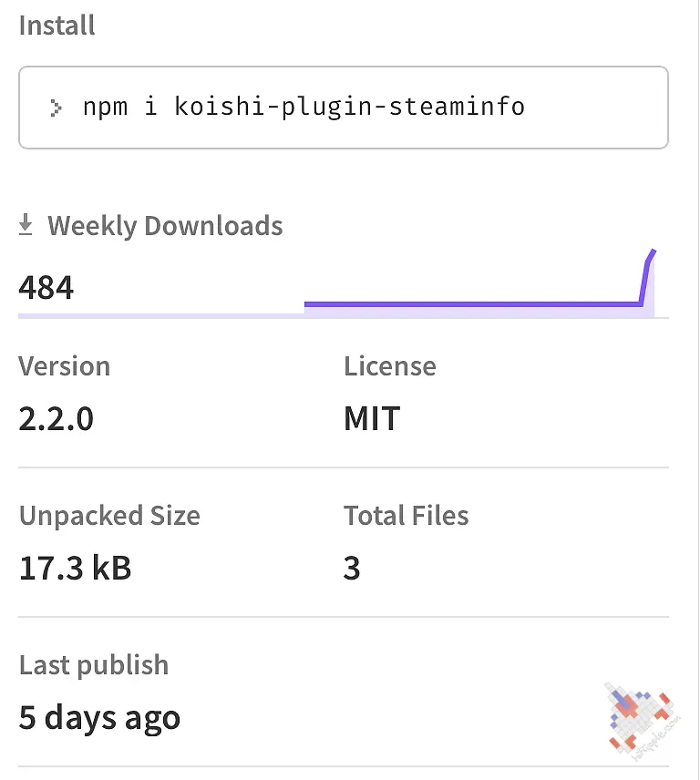700x780 pixels.
Task: Click the Last publish label
Action: pos(94,665)
